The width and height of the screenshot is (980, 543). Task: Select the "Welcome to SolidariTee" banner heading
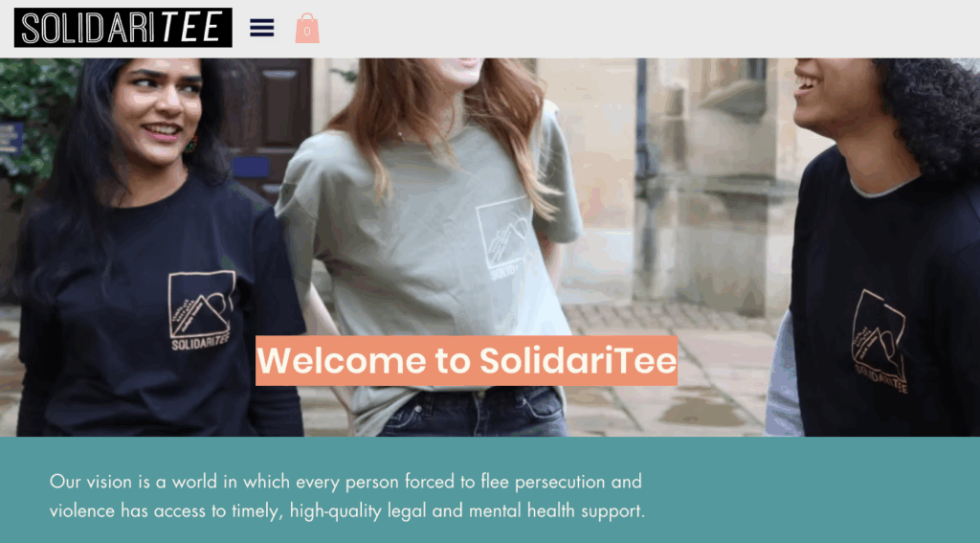pyautogui.click(x=466, y=360)
